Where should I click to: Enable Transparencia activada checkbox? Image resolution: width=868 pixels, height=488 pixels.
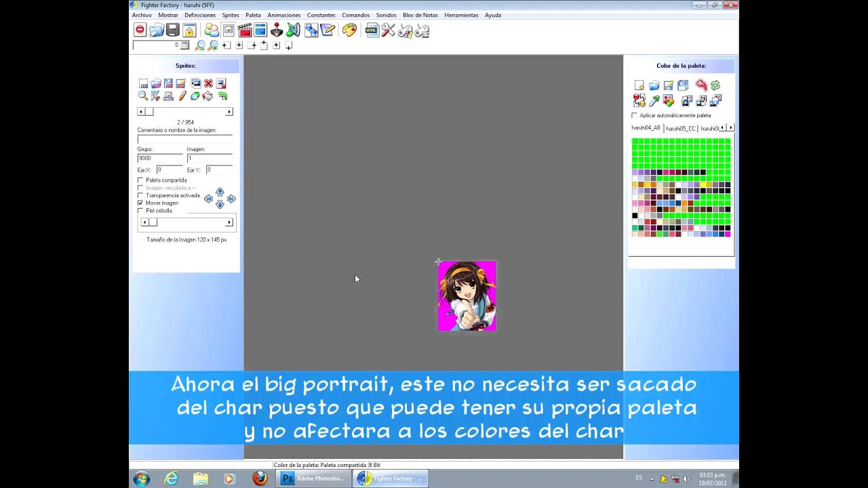[140, 195]
